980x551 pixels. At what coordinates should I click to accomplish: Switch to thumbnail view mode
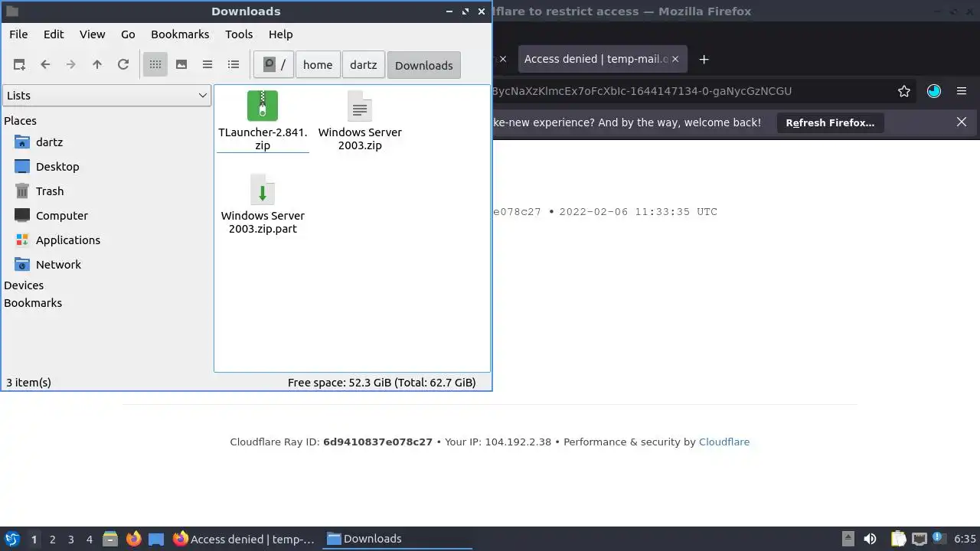pyautogui.click(x=181, y=65)
